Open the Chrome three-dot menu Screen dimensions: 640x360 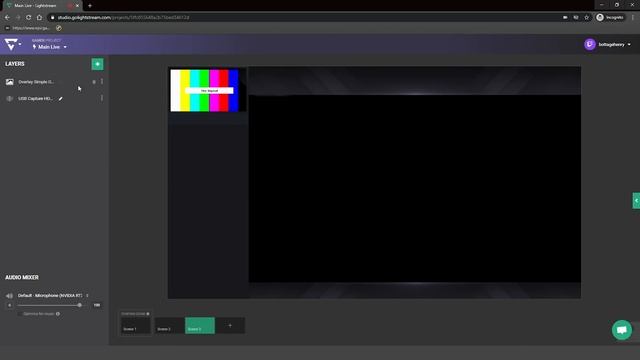click(633, 18)
